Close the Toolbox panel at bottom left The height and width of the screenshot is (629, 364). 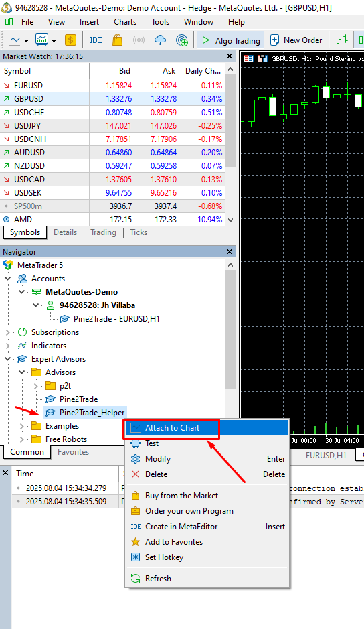[x=5, y=472]
